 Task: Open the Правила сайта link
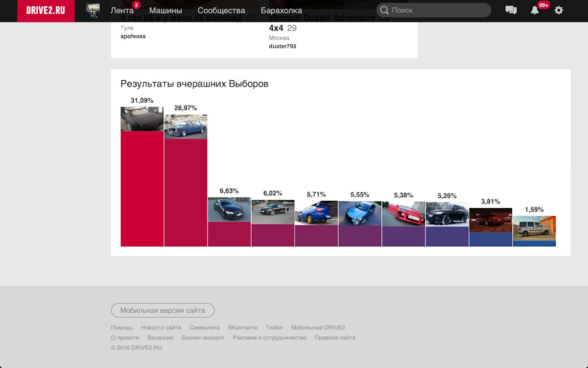pos(335,337)
